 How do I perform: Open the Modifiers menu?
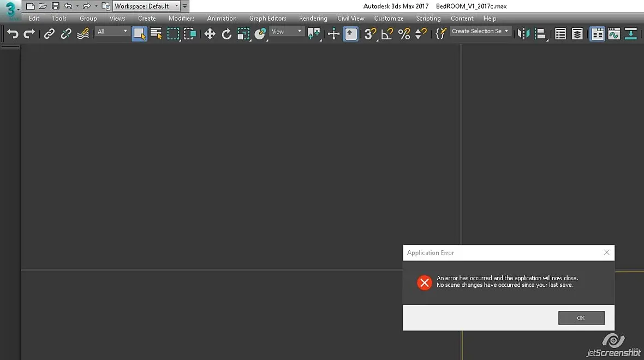pyautogui.click(x=181, y=18)
